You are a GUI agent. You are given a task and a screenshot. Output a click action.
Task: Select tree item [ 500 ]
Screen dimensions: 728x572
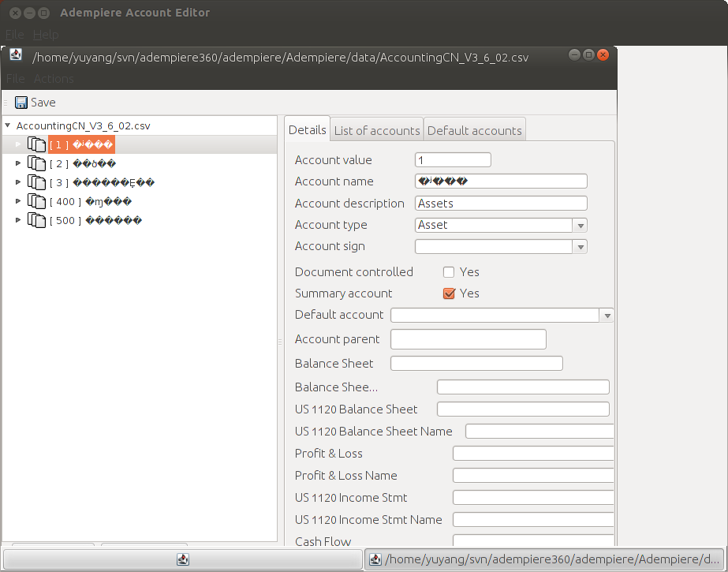tap(95, 220)
